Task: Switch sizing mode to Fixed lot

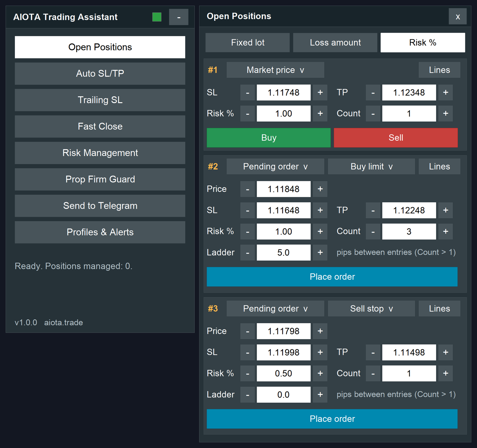Action: point(247,43)
